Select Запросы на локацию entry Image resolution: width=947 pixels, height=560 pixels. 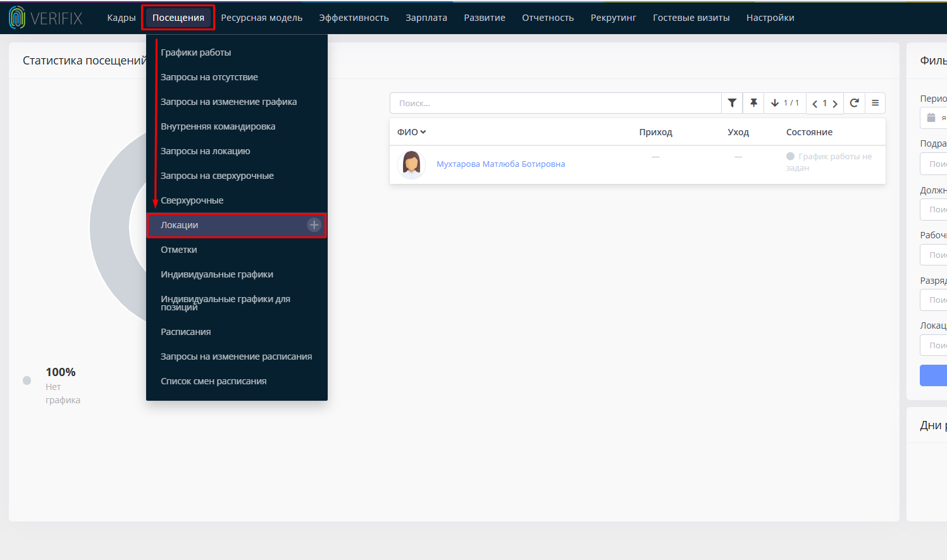click(237, 151)
